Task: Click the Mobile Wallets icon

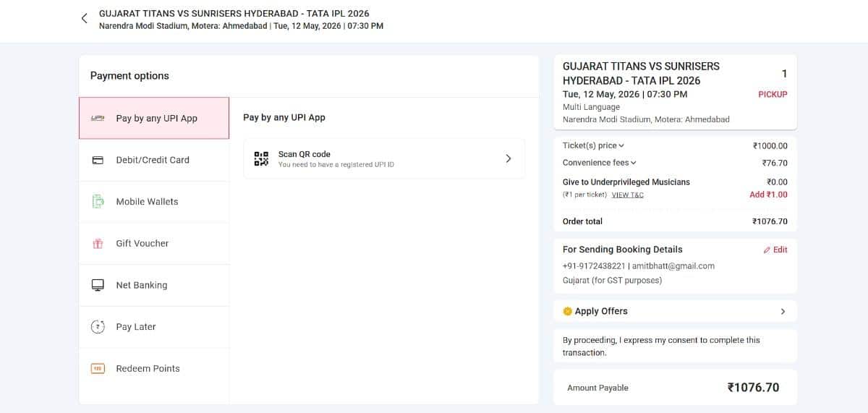Action: pyautogui.click(x=98, y=202)
